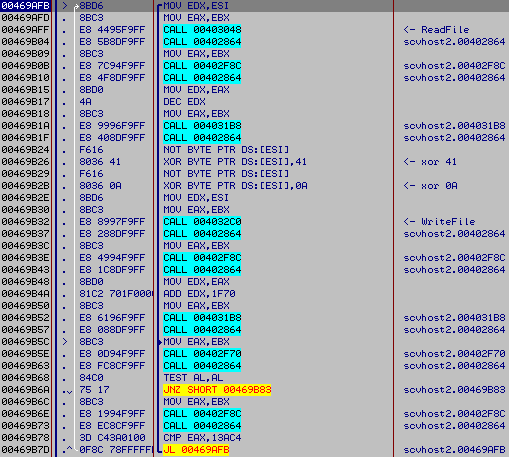Select address 00469B1A in the address column
Screen dimensions: 509x457
coord(25,126)
